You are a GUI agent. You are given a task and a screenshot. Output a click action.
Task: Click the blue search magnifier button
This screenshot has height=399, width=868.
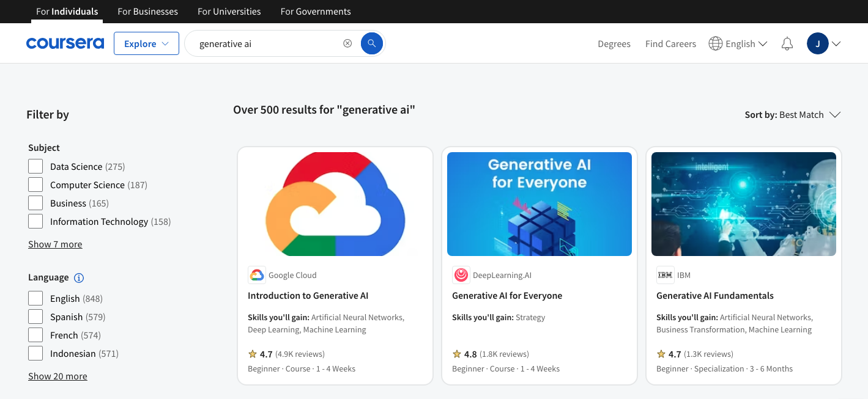pyautogui.click(x=372, y=43)
